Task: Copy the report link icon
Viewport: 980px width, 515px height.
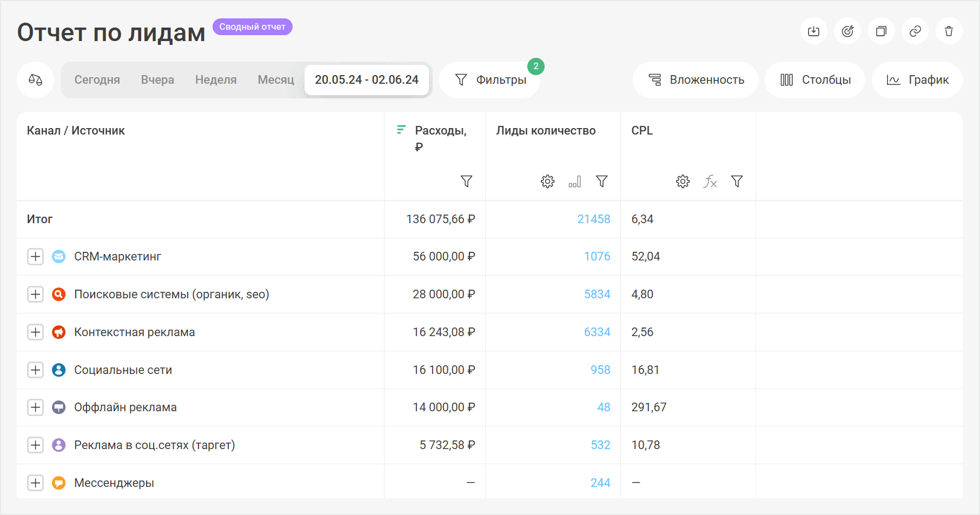Action: coord(915,31)
